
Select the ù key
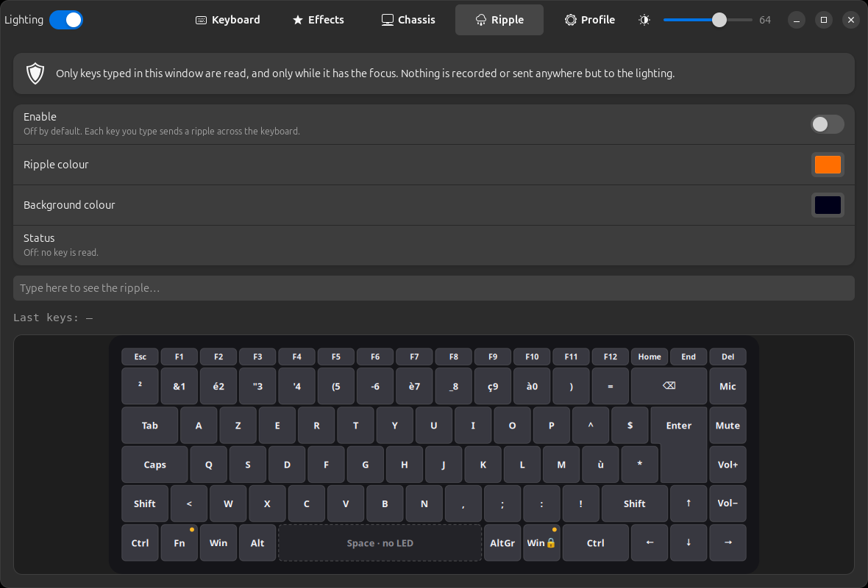(x=601, y=465)
